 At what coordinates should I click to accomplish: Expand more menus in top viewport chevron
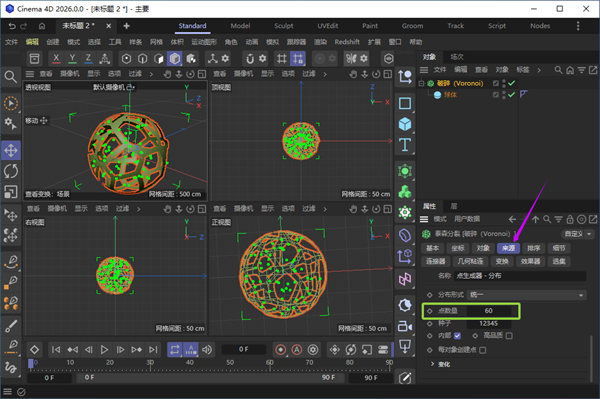point(325,74)
